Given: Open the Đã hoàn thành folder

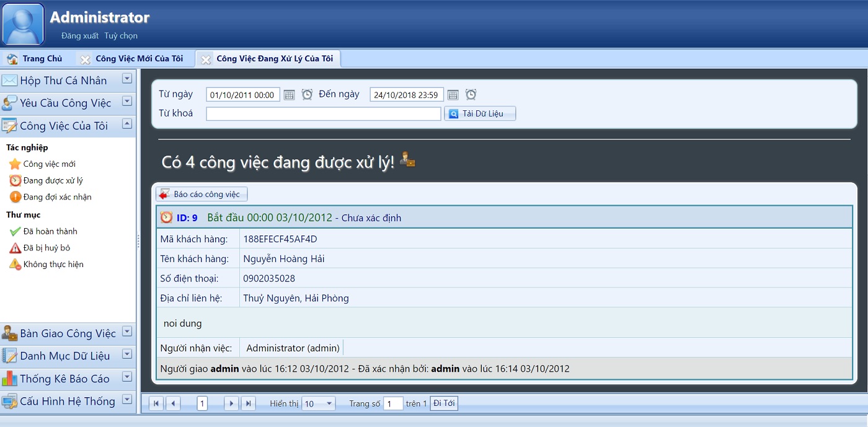Looking at the screenshot, I should click(50, 231).
